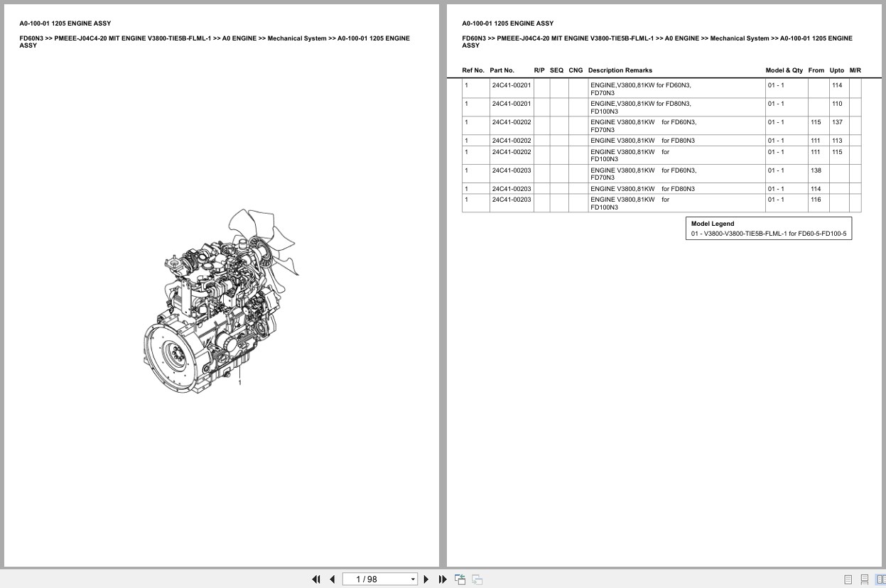Click the Model & Qty column header
This screenshot has height=588, width=886.
(x=784, y=70)
